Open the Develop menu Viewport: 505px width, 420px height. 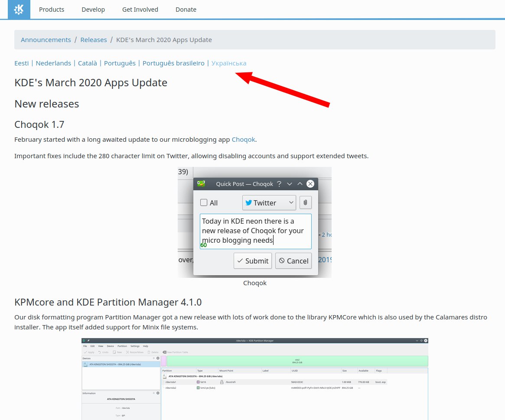tap(93, 10)
